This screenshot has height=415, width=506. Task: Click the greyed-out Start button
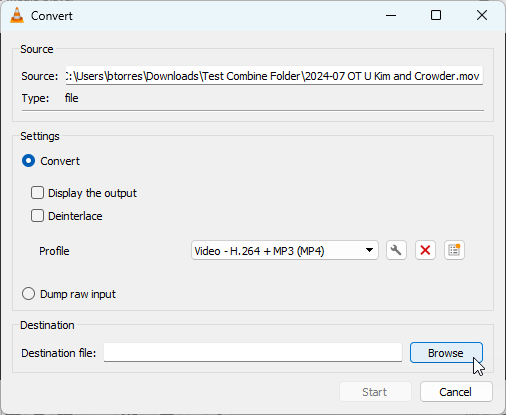click(375, 392)
